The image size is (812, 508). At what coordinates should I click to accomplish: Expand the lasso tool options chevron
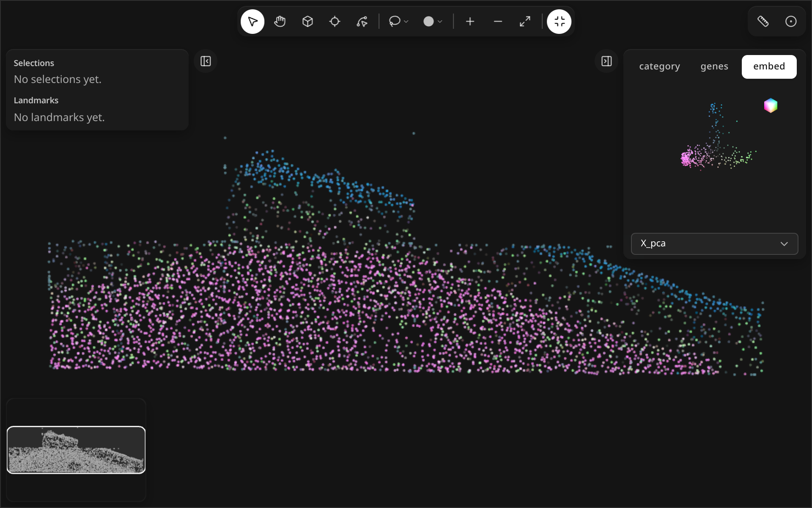pos(406,22)
